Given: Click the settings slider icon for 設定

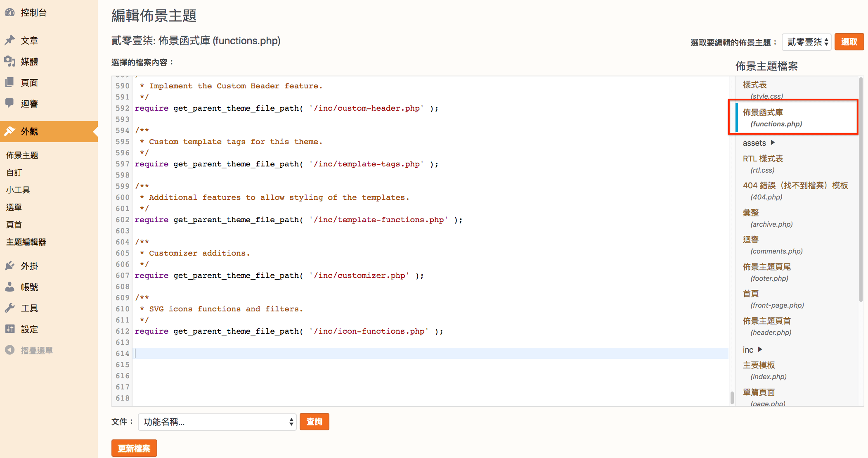Looking at the screenshot, I should tap(10, 329).
